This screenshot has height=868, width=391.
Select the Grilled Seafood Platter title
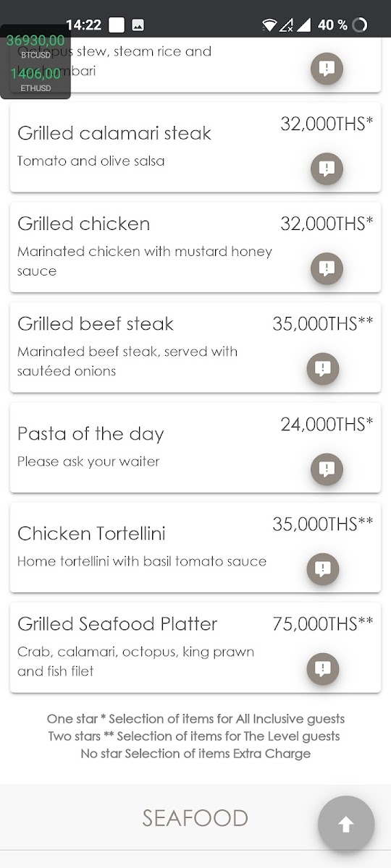click(x=117, y=624)
